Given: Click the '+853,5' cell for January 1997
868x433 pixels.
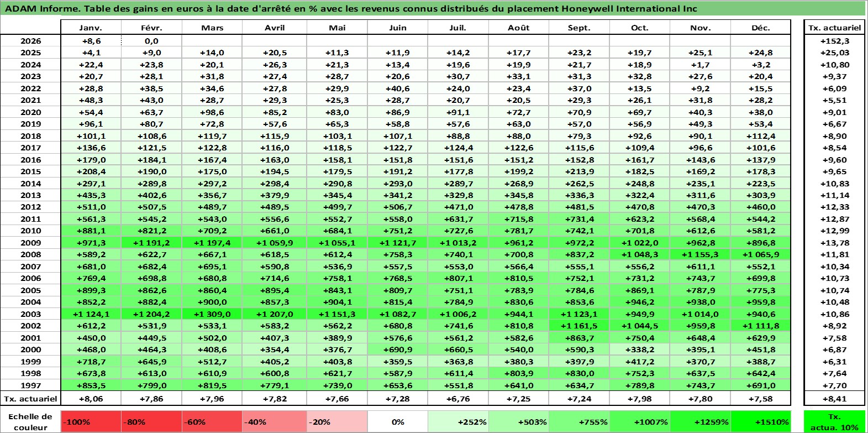Looking at the screenshot, I should [91, 385].
